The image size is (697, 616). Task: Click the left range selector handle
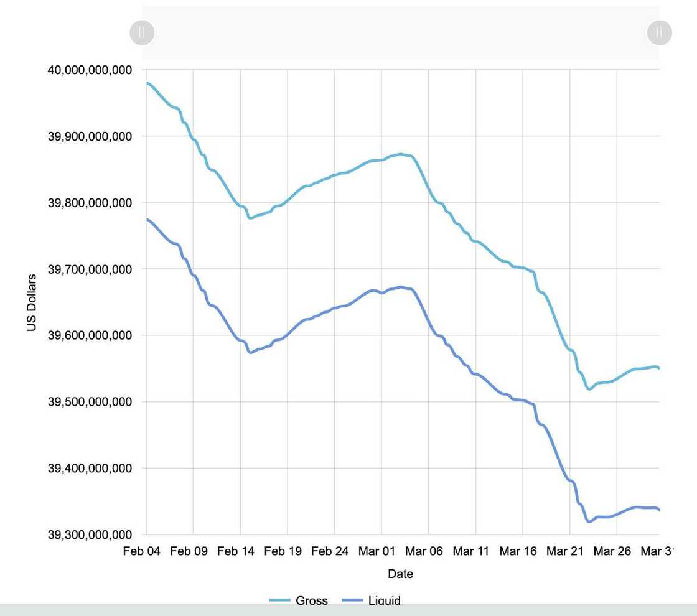pos(142,32)
